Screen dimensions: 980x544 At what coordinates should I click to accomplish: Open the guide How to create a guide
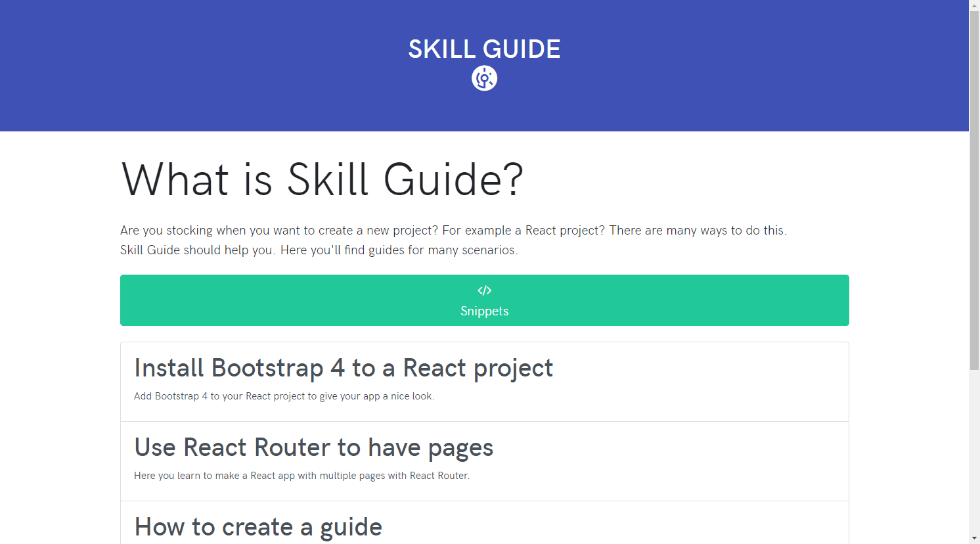point(257,526)
